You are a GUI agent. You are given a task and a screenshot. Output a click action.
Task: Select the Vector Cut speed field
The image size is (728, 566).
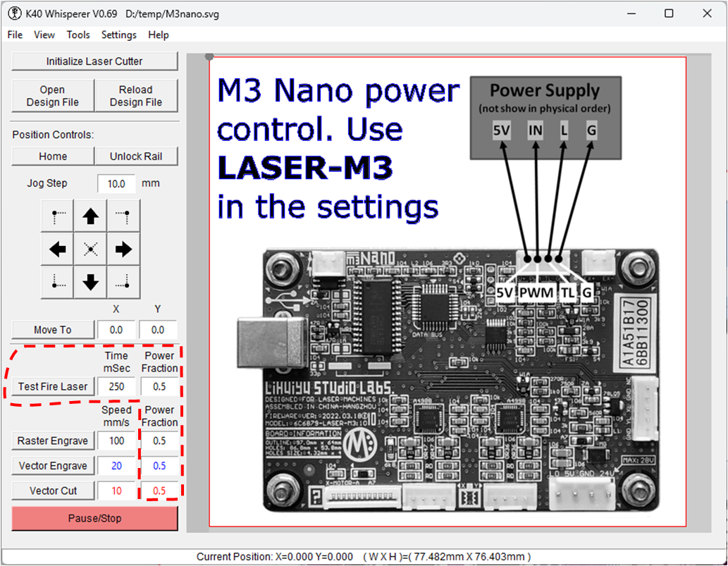(116, 491)
